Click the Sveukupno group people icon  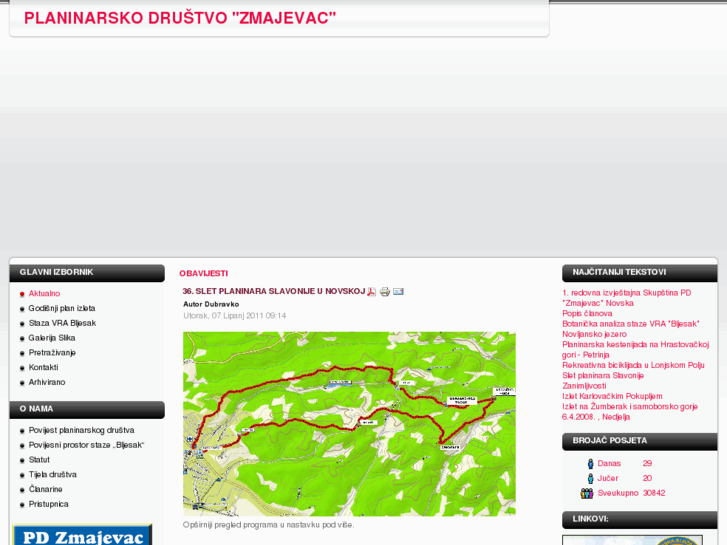[x=587, y=493]
